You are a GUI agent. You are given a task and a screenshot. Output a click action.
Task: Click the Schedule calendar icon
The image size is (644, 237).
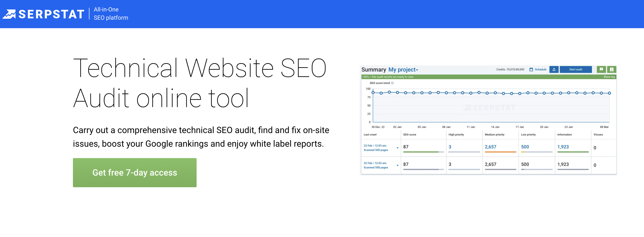tap(531, 70)
